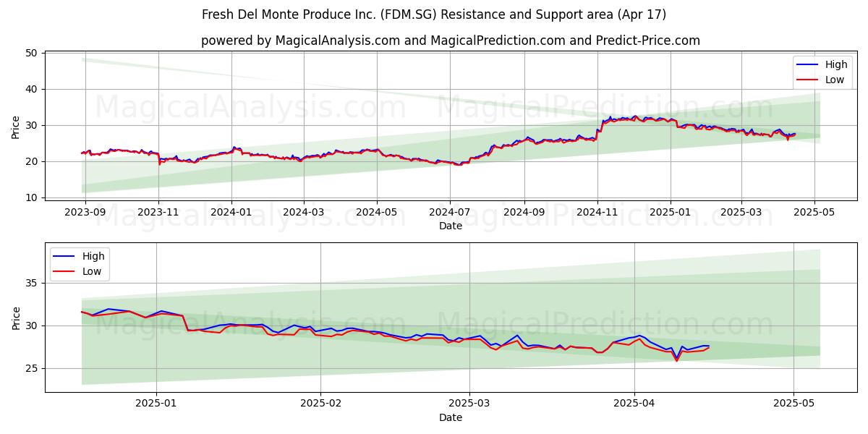
Task: Click the '2025-03' tick on the top chart
Action: tap(741, 213)
